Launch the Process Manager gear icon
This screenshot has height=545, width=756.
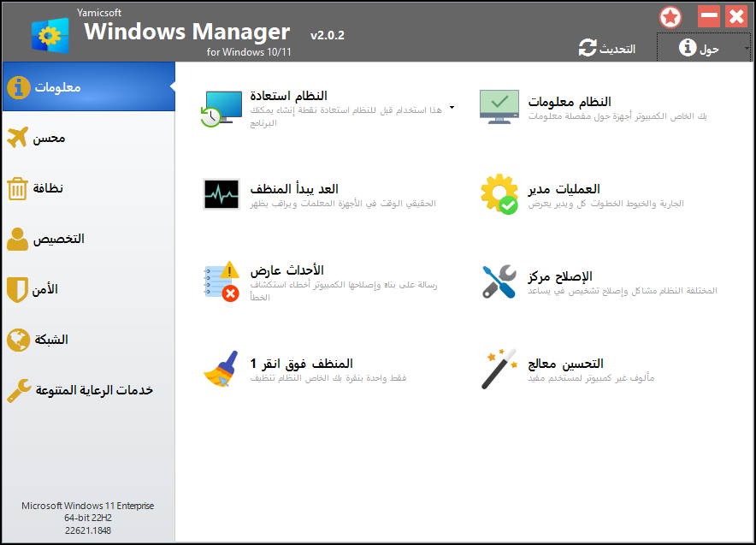[x=499, y=194]
